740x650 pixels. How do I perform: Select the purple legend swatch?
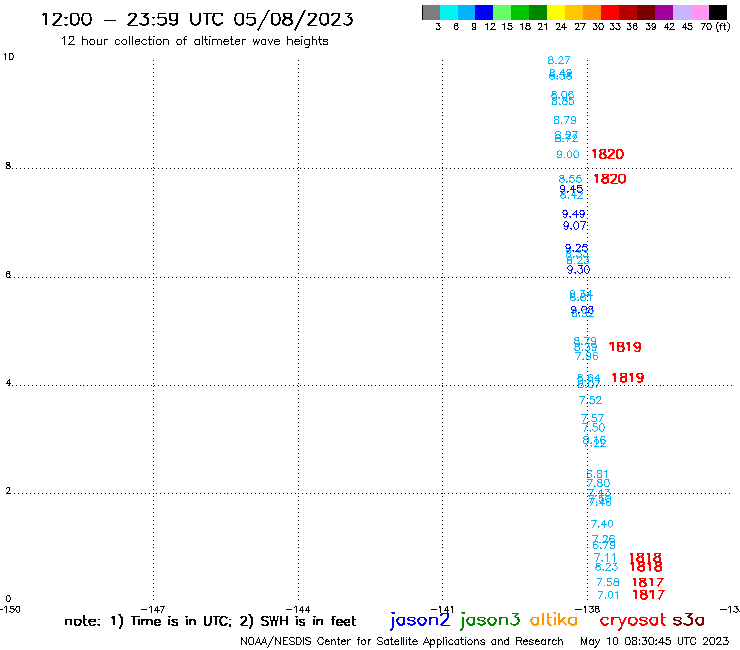[664, 12]
